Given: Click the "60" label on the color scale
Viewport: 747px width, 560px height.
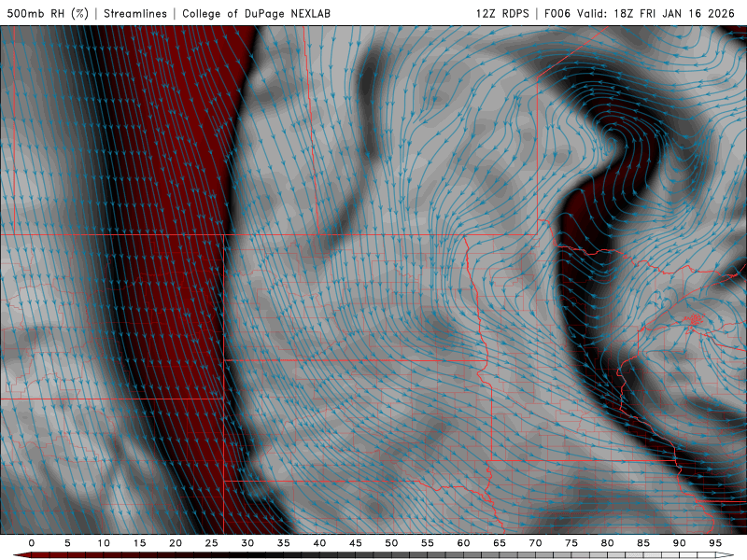Looking at the screenshot, I should point(463,543).
